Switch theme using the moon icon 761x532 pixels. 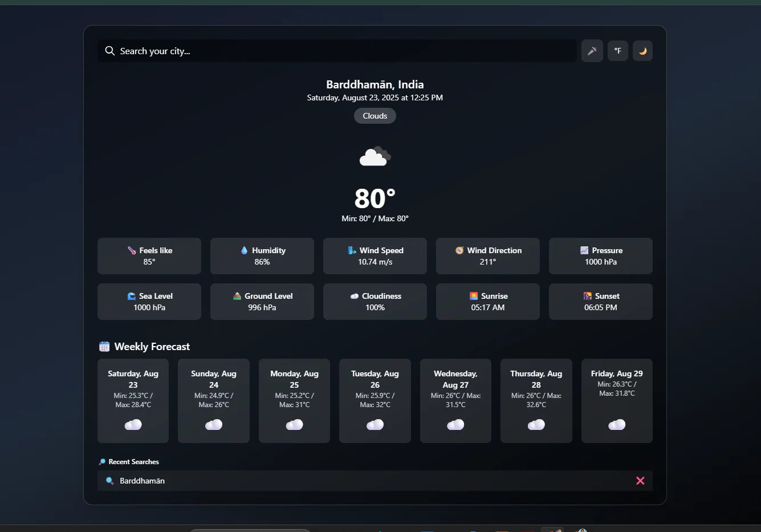coord(642,51)
